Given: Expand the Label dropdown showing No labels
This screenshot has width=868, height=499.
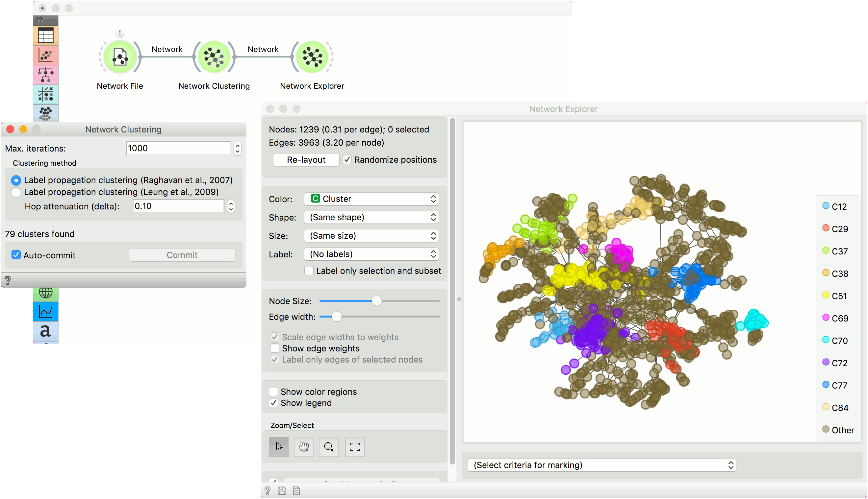Looking at the screenshot, I should pos(371,254).
